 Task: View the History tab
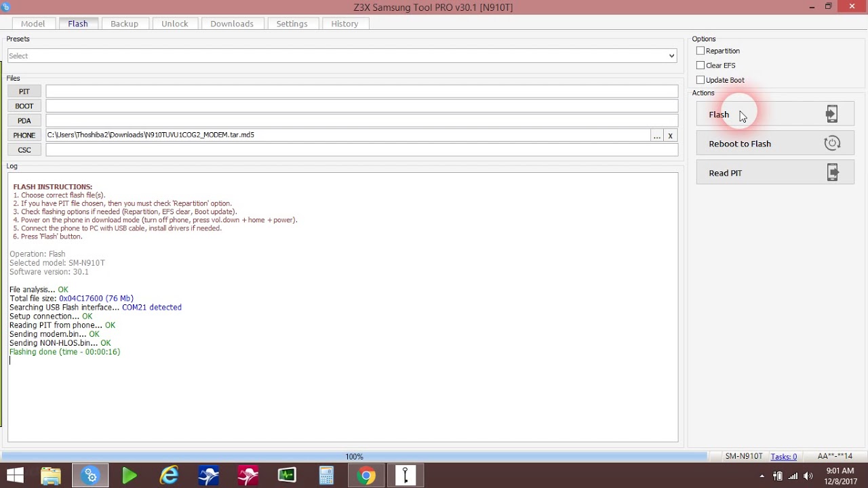[344, 24]
